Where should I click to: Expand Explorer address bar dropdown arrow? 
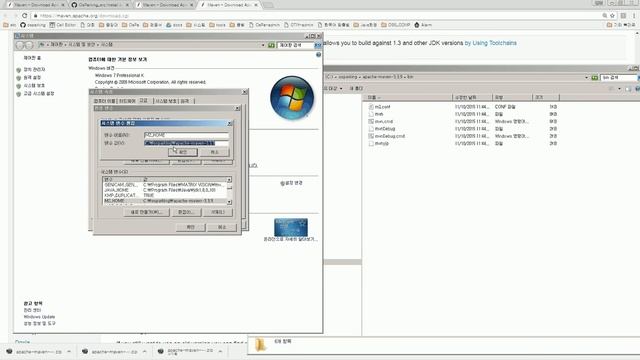[587, 77]
